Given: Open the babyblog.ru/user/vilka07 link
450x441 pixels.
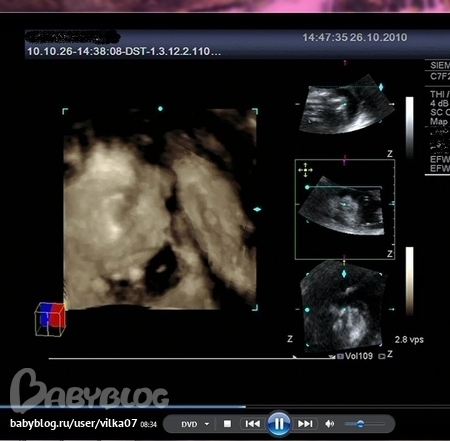Looking at the screenshot, I should 74,423.
